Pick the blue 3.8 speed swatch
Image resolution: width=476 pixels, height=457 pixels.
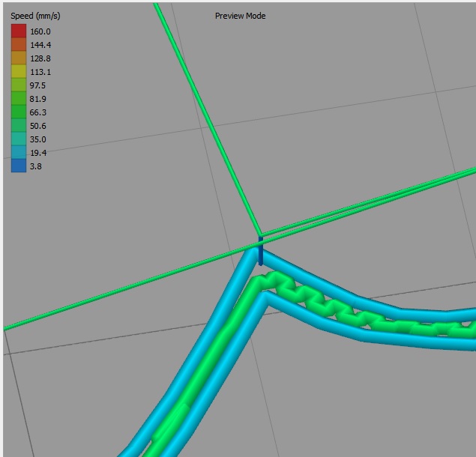coord(18,166)
